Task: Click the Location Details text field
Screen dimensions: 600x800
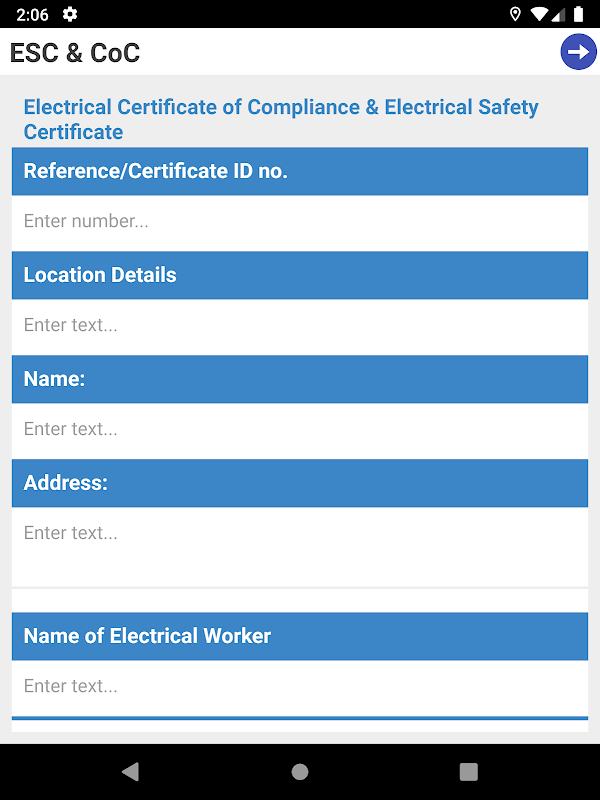Action: (x=300, y=326)
